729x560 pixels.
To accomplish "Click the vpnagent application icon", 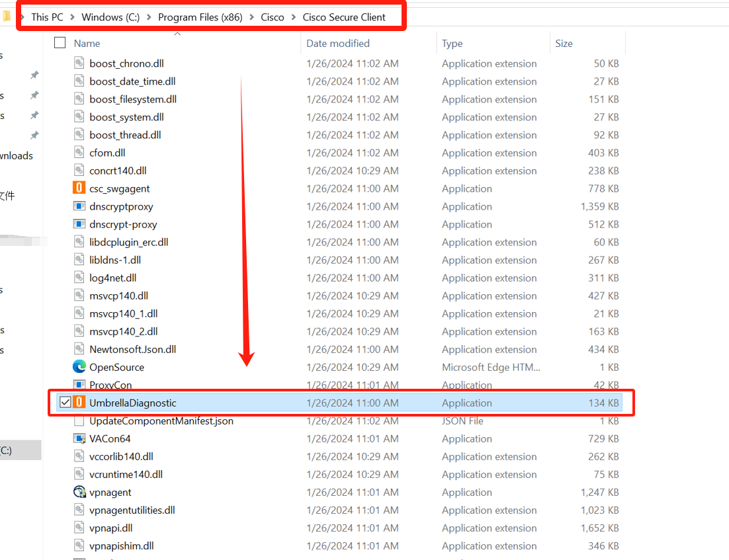I will click(79, 492).
